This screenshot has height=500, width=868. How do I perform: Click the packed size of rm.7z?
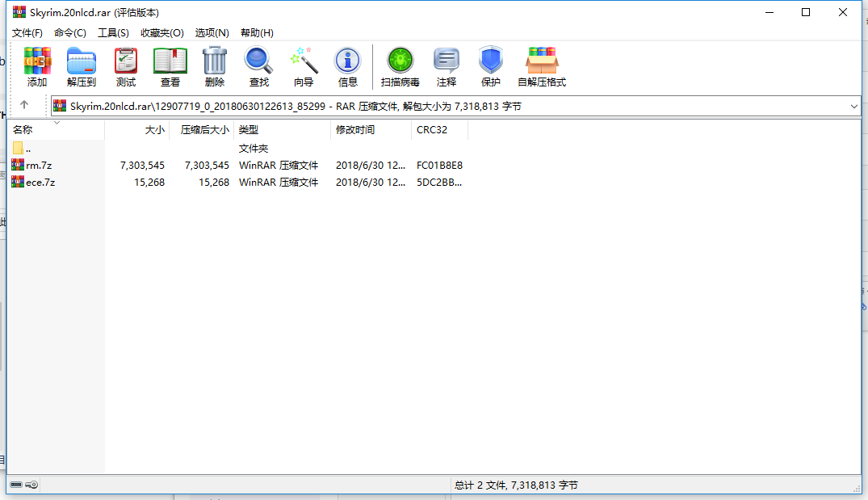(x=207, y=166)
